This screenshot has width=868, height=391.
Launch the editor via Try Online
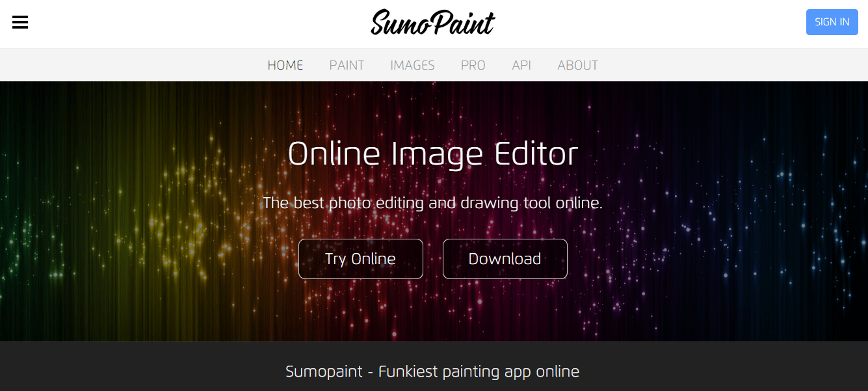361,259
